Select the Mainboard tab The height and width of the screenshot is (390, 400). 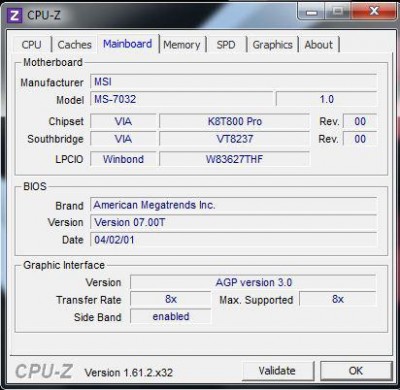[x=128, y=44]
